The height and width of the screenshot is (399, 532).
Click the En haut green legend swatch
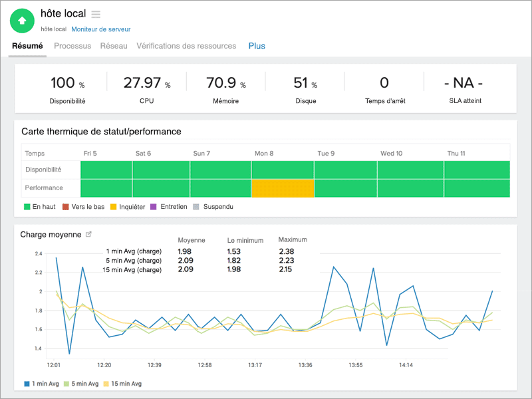point(27,207)
